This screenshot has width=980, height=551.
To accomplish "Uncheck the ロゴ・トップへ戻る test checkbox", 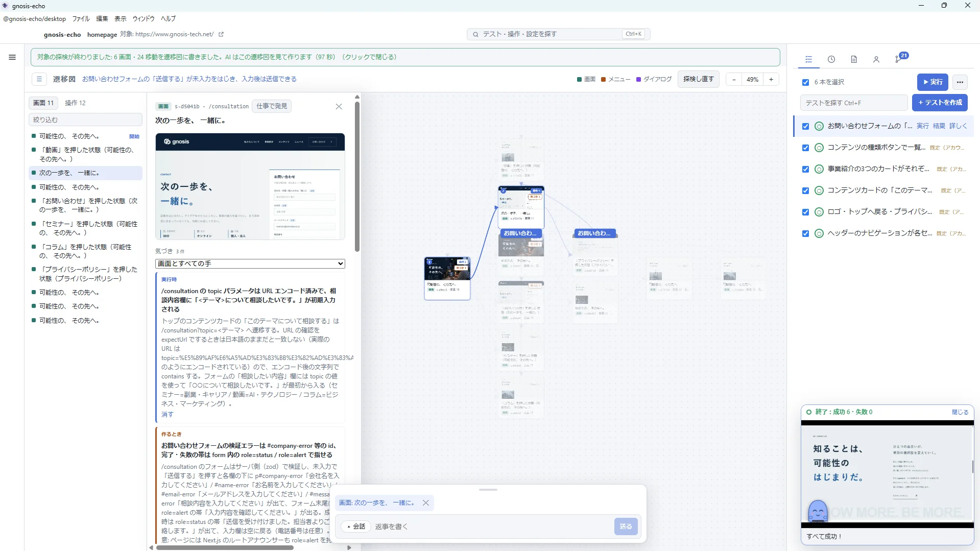I will tap(805, 212).
